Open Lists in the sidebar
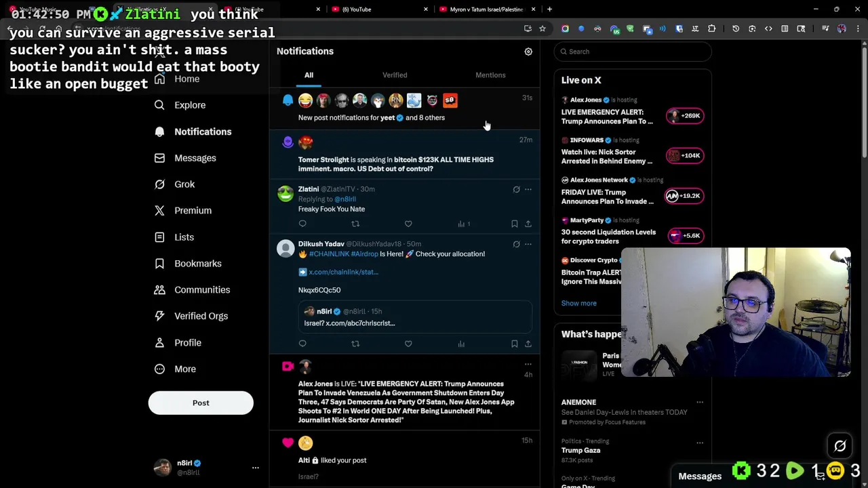Image resolution: width=868 pixels, height=488 pixels. [x=174, y=237]
